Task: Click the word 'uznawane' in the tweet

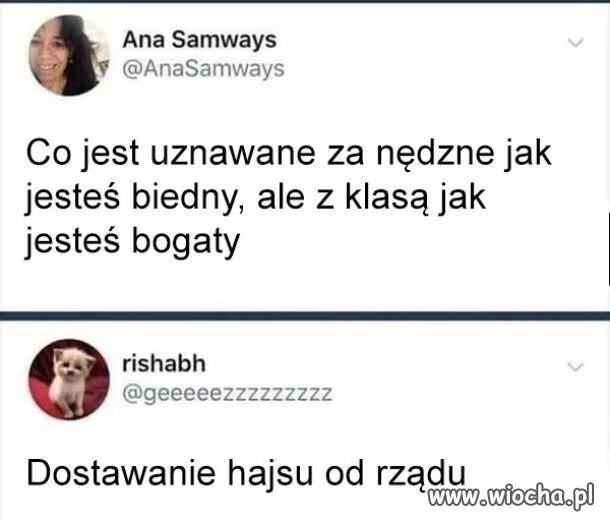Action: [232, 154]
